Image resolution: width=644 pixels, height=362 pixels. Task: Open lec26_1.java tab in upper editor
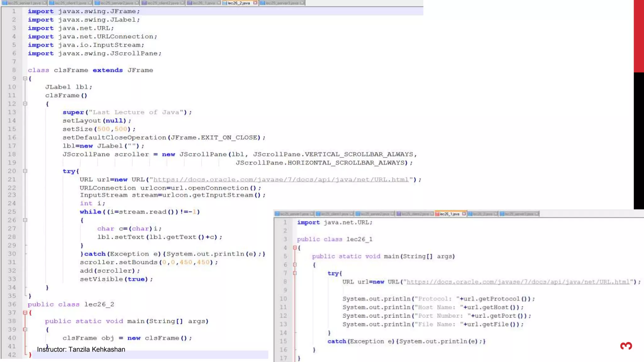[203, 3]
